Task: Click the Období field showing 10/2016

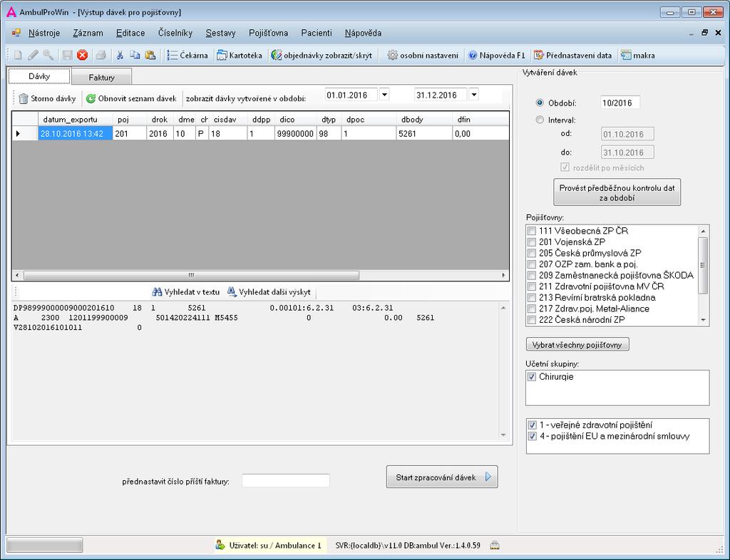Action: coord(620,103)
